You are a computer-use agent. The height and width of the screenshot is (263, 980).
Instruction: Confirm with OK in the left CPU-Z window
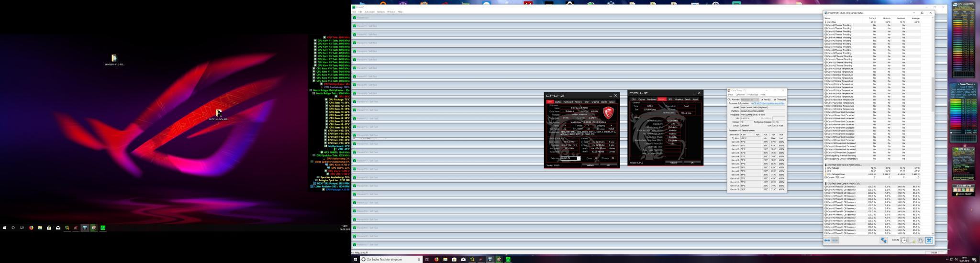pos(609,165)
